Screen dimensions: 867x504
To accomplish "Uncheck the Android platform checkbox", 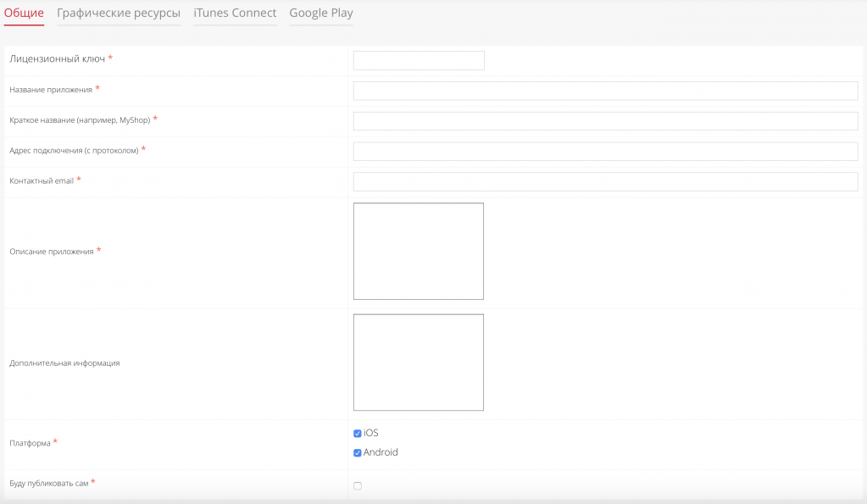I will (x=358, y=453).
